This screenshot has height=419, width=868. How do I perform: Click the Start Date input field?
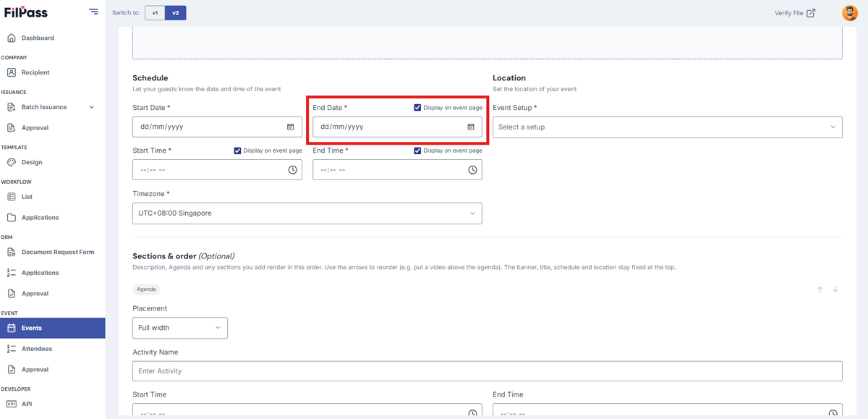pyautogui.click(x=217, y=127)
